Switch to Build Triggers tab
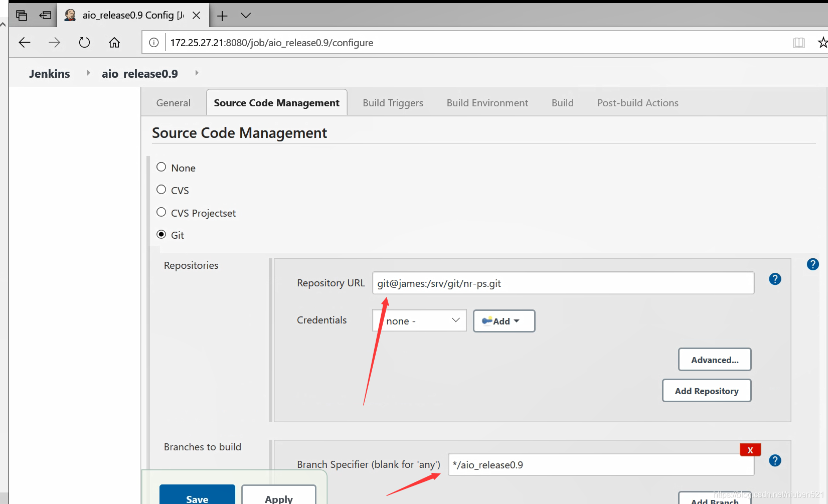 coord(393,103)
